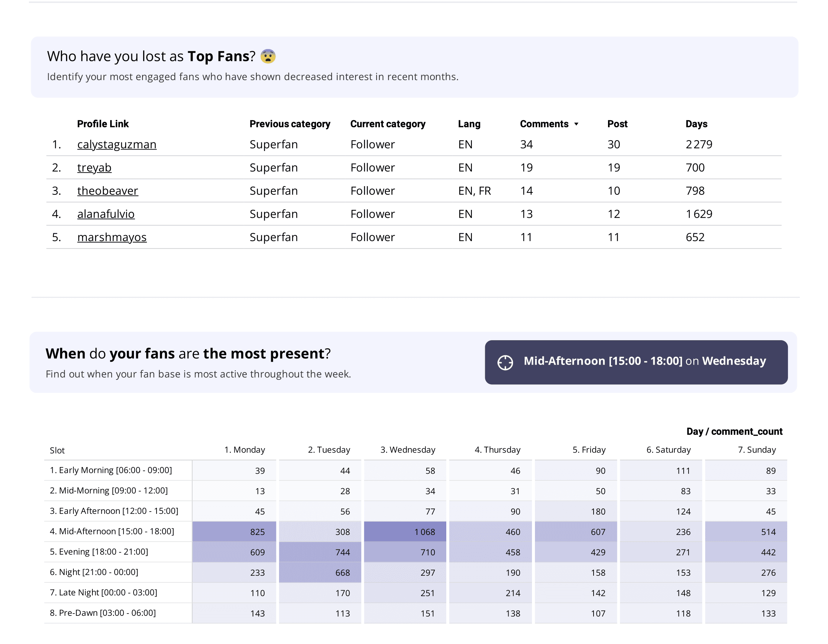Select the 1 068 Wednesday Mid-Afternoon heatmap cell

click(405, 532)
